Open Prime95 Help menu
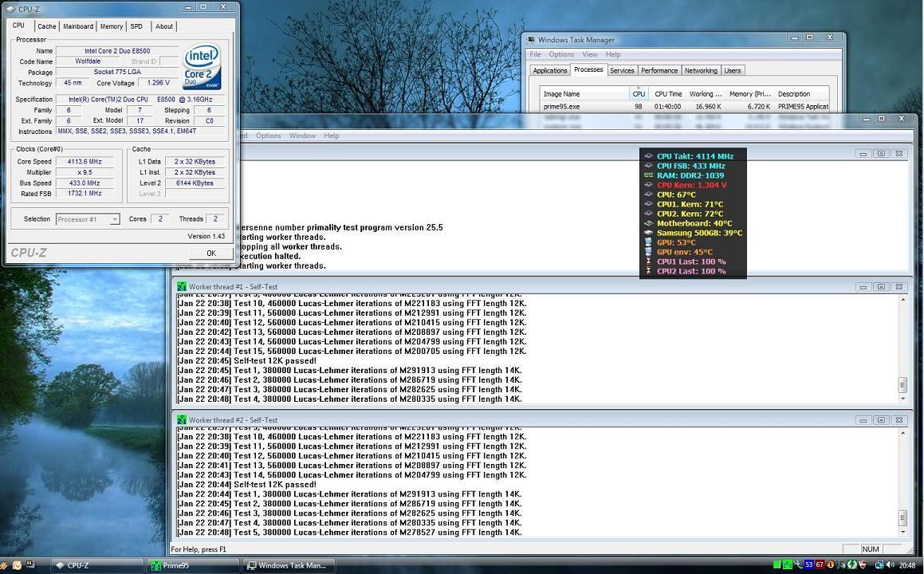 331,136
